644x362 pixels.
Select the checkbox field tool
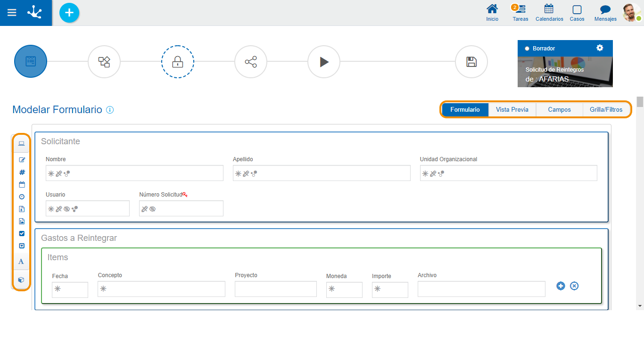(22, 233)
